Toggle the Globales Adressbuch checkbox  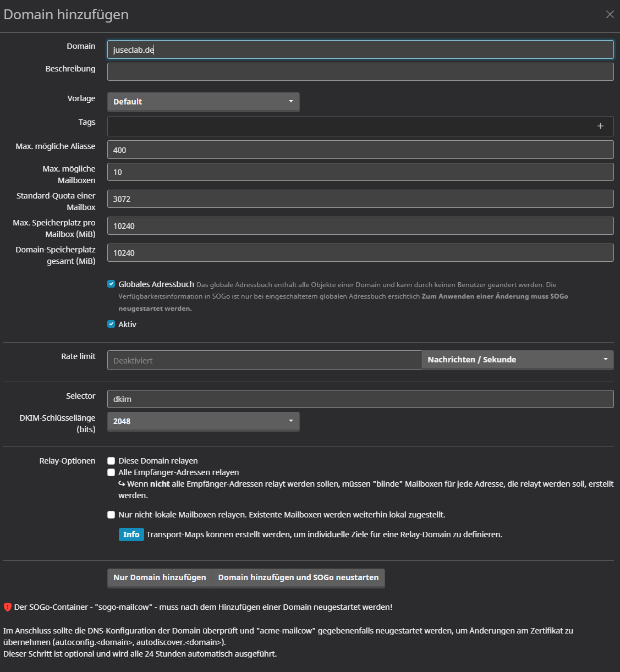click(111, 284)
